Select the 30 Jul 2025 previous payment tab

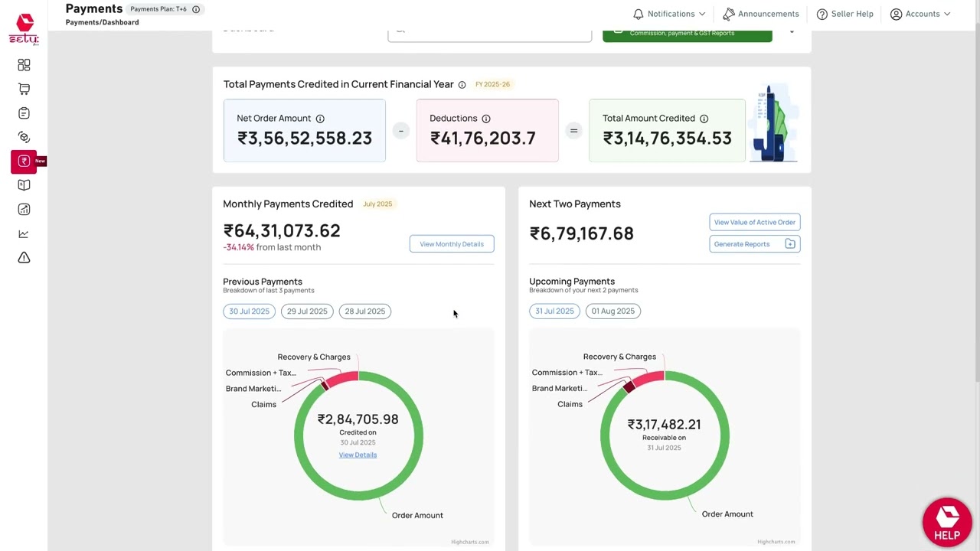tap(249, 311)
